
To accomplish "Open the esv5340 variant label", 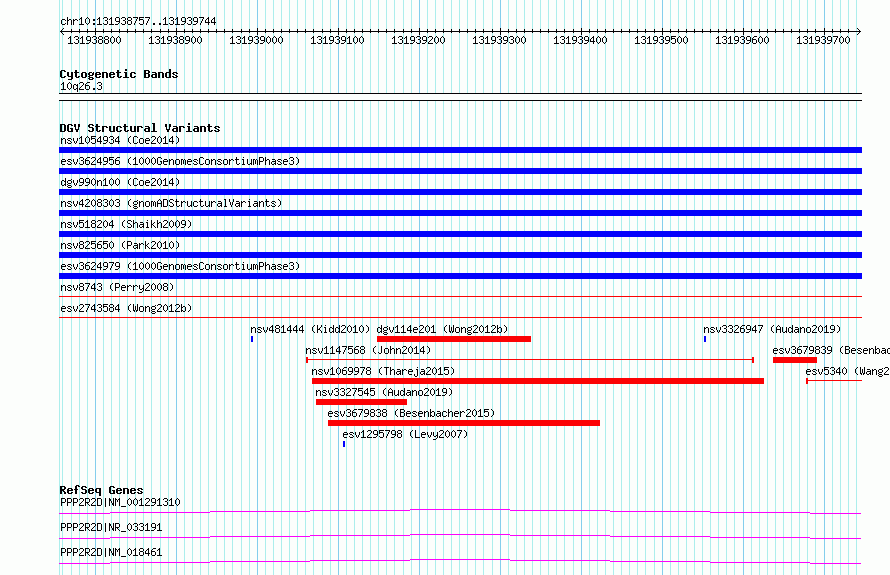I will (847, 371).
